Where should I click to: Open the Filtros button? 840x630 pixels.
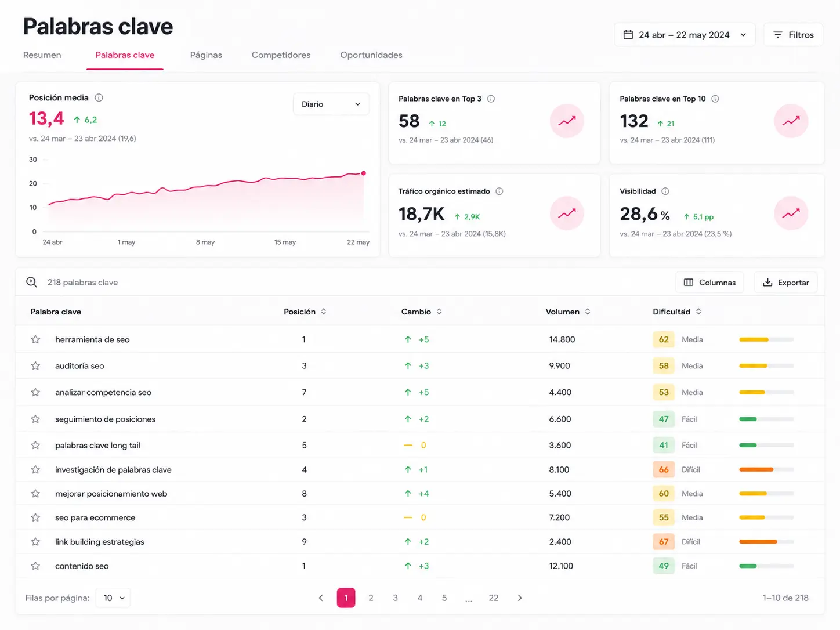pyautogui.click(x=793, y=35)
